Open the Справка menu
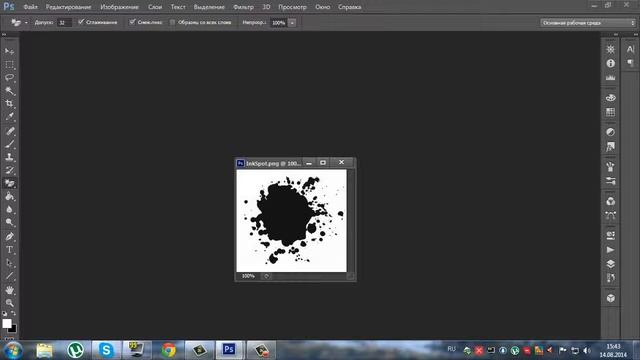Screen dimensions: 640x360 pos(349,7)
